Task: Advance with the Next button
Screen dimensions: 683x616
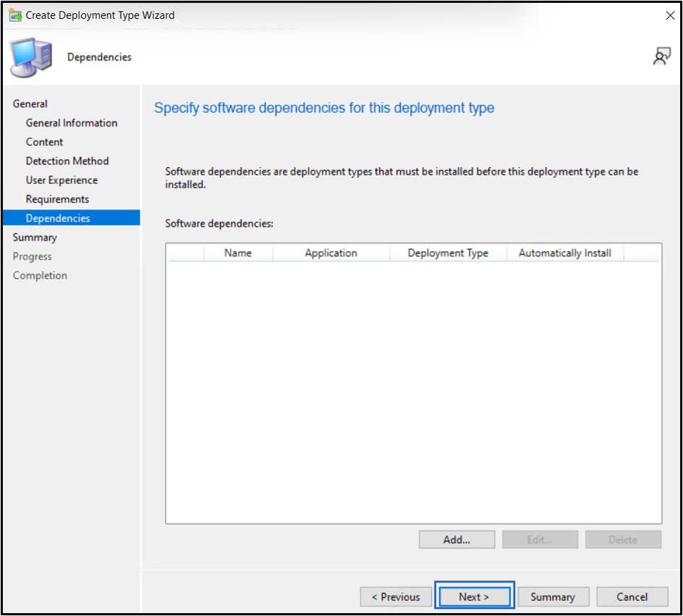Action: point(475,597)
